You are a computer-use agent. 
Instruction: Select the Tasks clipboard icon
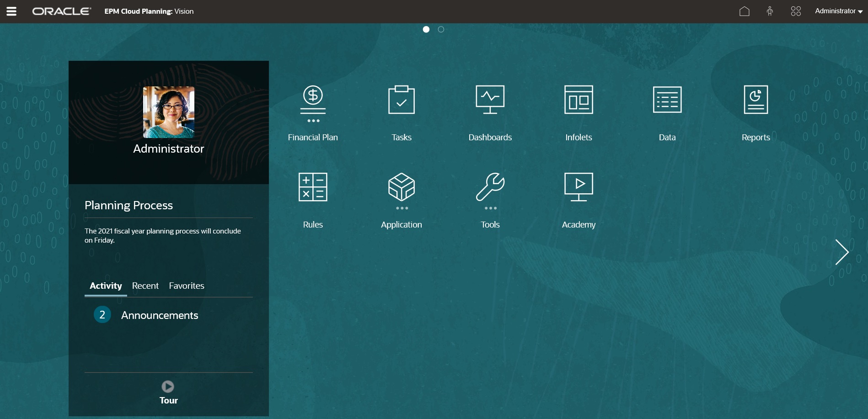[x=401, y=100]
